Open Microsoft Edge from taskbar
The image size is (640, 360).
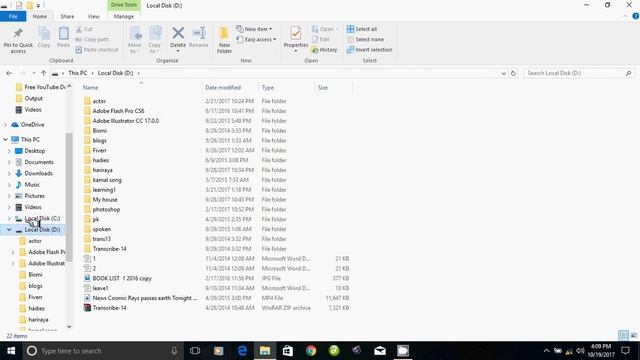click(x=242, y=351)
